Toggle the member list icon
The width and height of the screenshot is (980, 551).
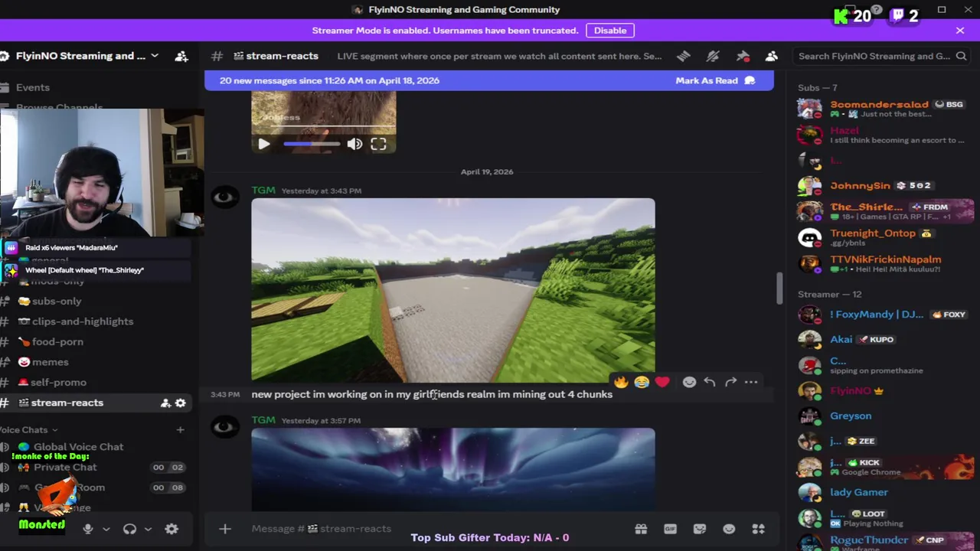(772, 56)
